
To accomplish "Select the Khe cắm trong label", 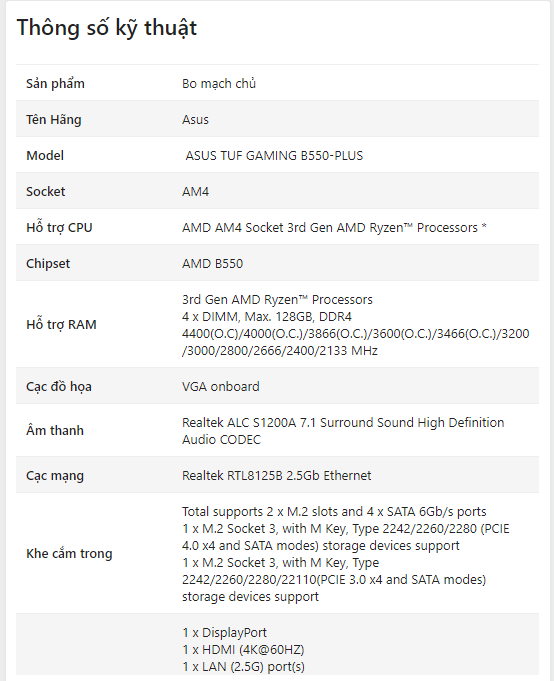I will 69,553.
